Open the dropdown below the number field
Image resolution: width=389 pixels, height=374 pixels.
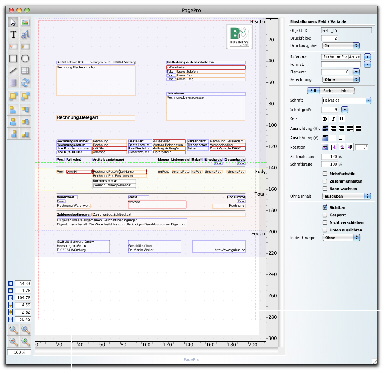(x=341, y=45)
